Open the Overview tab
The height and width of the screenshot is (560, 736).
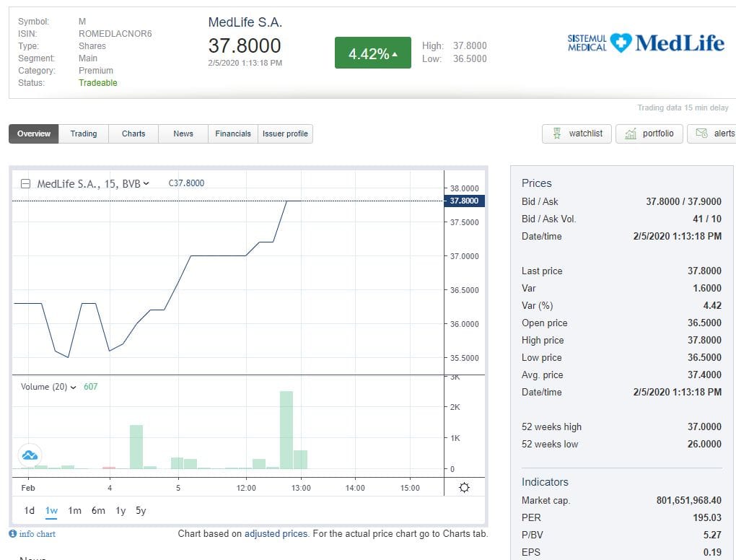click(x=34, y=134)
